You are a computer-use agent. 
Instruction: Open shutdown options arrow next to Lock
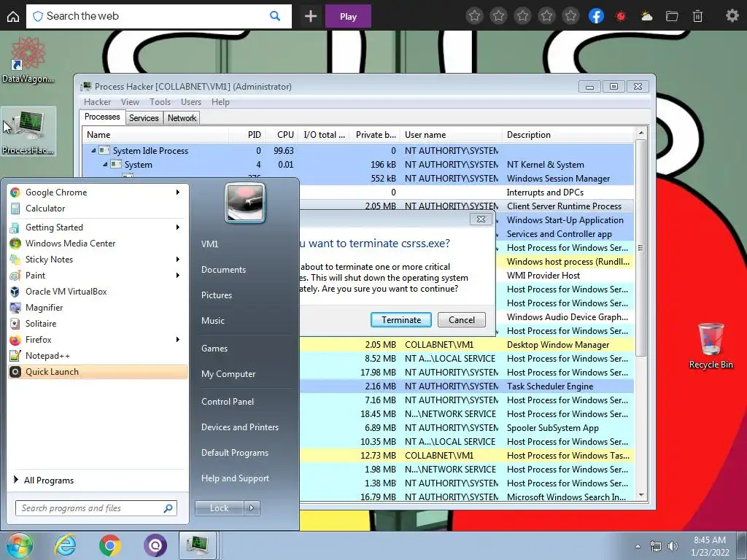click(x=252, y=508)
